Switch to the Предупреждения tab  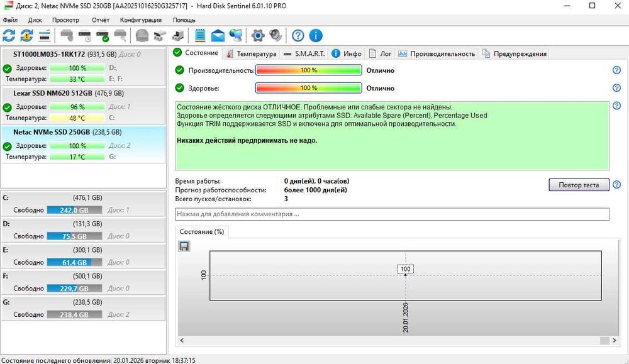tap(515, 53)
